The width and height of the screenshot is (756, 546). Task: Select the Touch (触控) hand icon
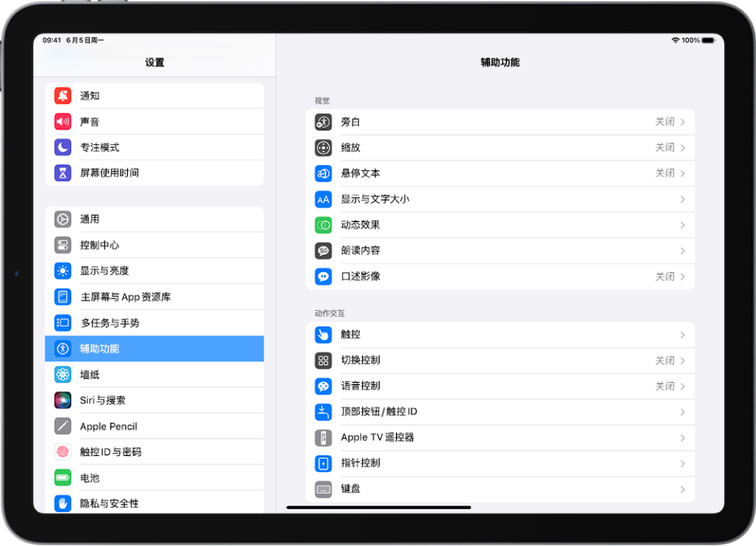tap(323, 335)
